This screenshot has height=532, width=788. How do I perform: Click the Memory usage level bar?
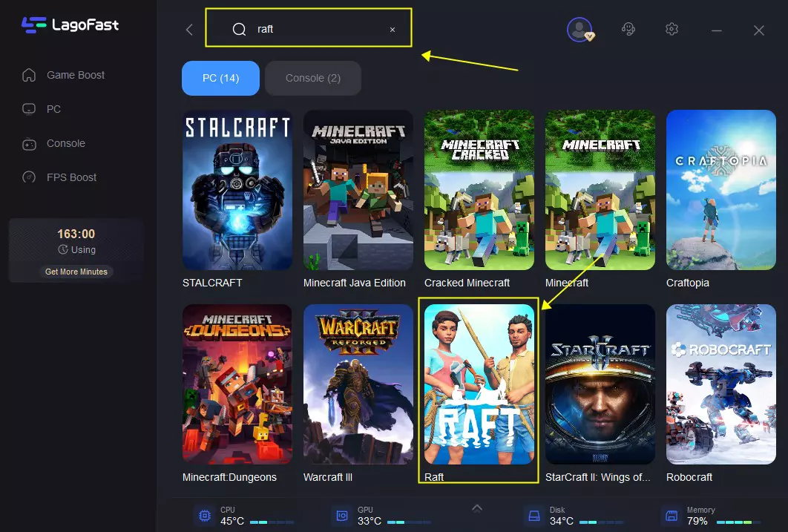point(739,522)
